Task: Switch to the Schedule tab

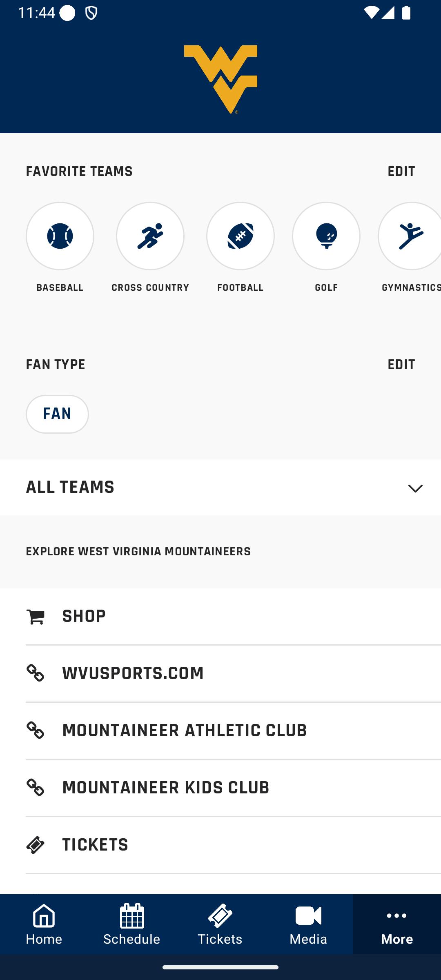Action: 132,924
